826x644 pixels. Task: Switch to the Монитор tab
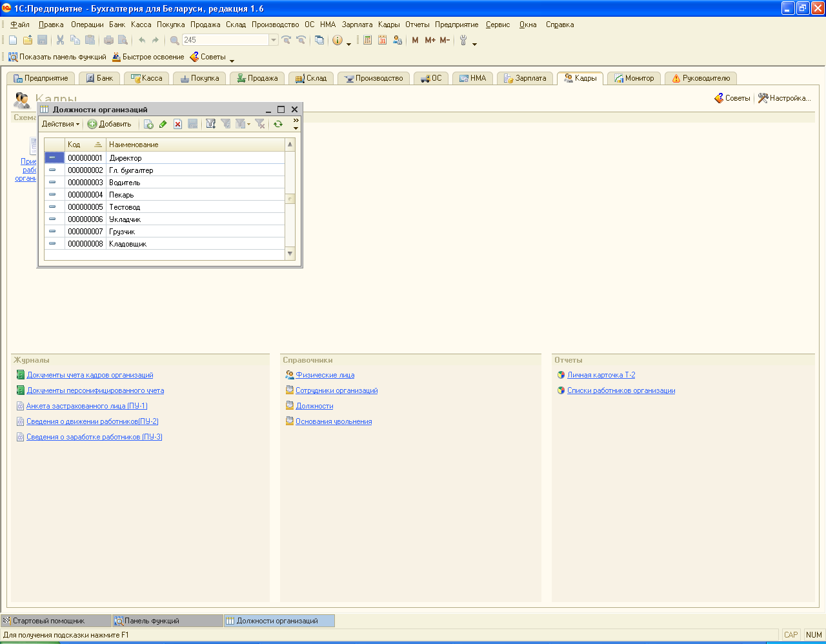tap(634, 78)
